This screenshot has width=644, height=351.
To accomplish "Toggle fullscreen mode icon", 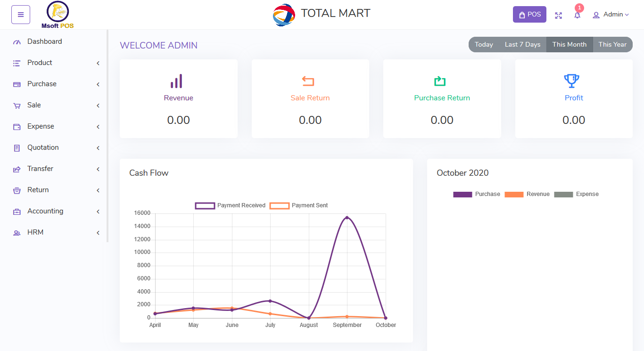I will (x=559, y=16).
